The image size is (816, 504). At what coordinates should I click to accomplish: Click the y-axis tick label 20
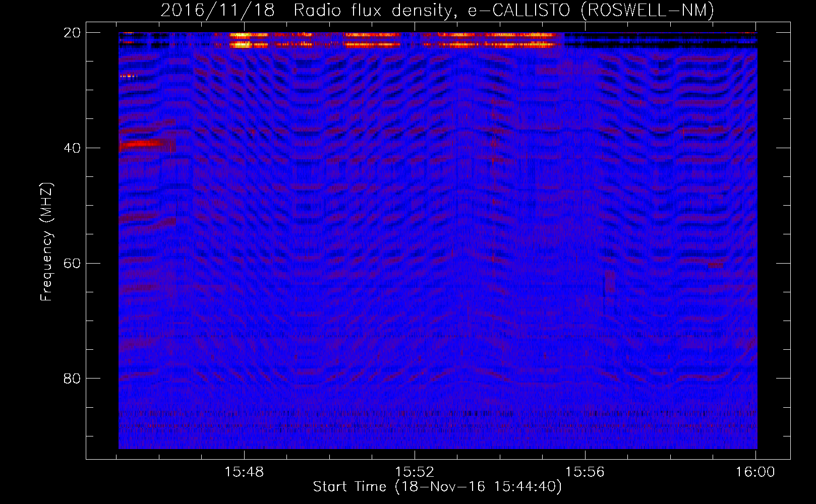(x=73, y=33)
